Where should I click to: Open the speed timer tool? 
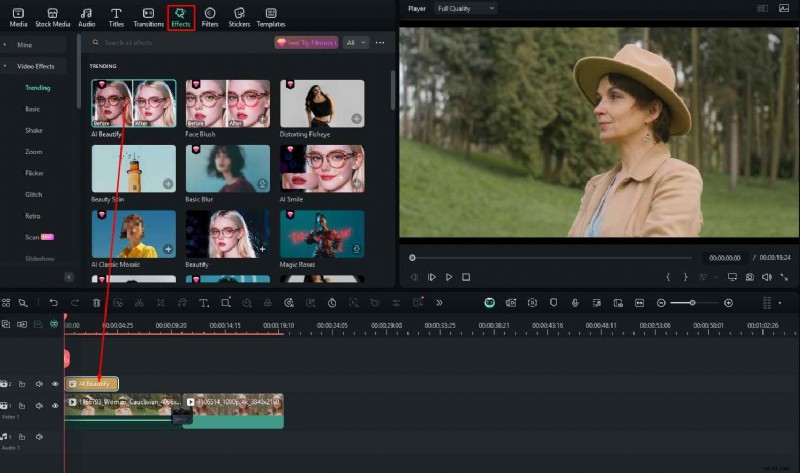332,303
